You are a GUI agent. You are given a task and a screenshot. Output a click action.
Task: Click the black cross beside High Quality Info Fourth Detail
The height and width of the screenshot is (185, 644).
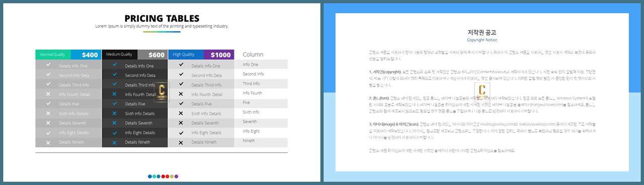(181, 94)
